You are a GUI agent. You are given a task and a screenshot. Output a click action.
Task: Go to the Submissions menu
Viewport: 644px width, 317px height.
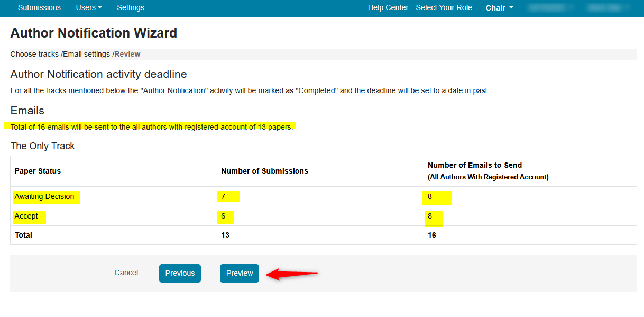click(x=39, y=7)
